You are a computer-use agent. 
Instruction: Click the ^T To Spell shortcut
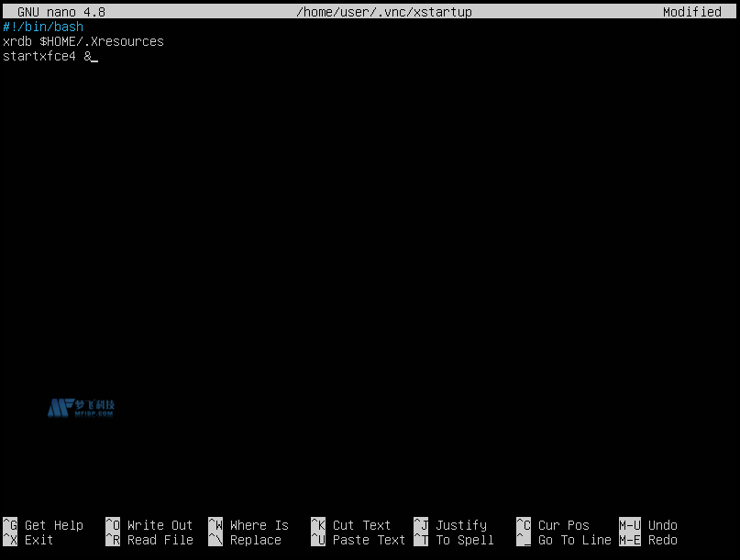tap(454, 540)
